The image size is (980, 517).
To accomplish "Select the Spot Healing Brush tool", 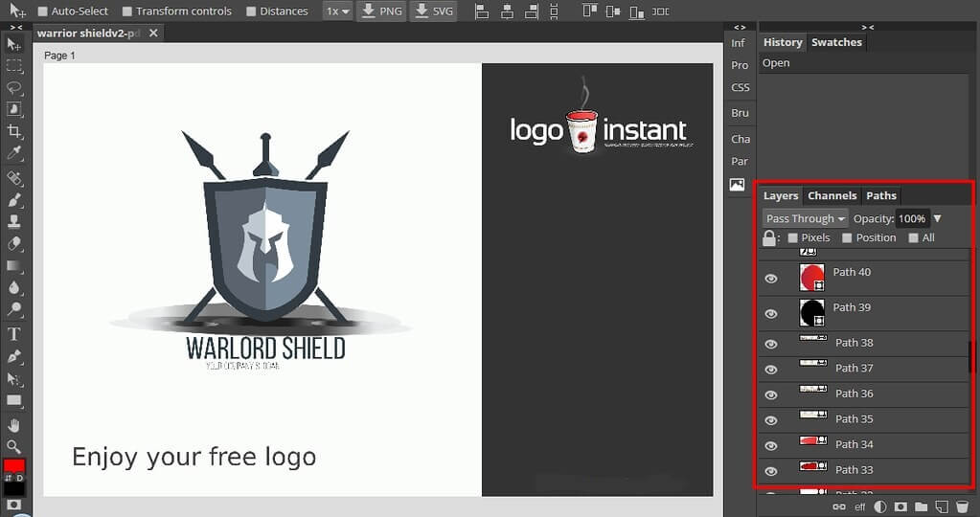I will click(x=13, y=179).
